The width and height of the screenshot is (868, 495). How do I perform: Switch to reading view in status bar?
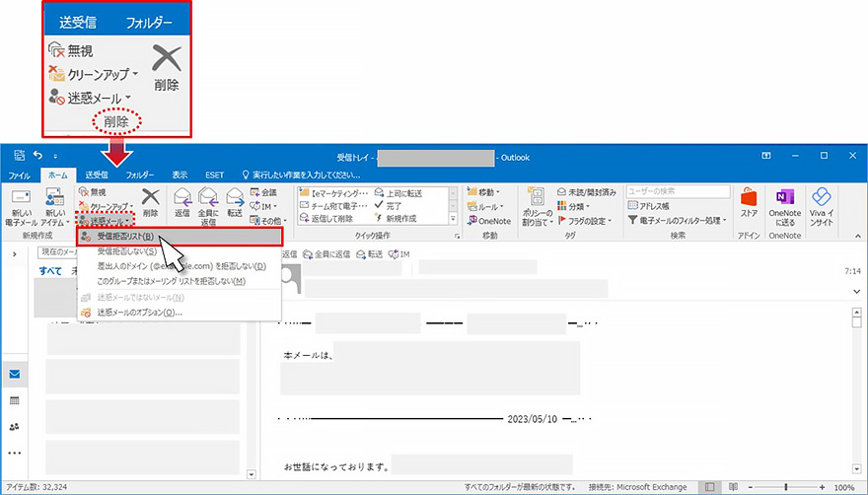pos(732,488)
